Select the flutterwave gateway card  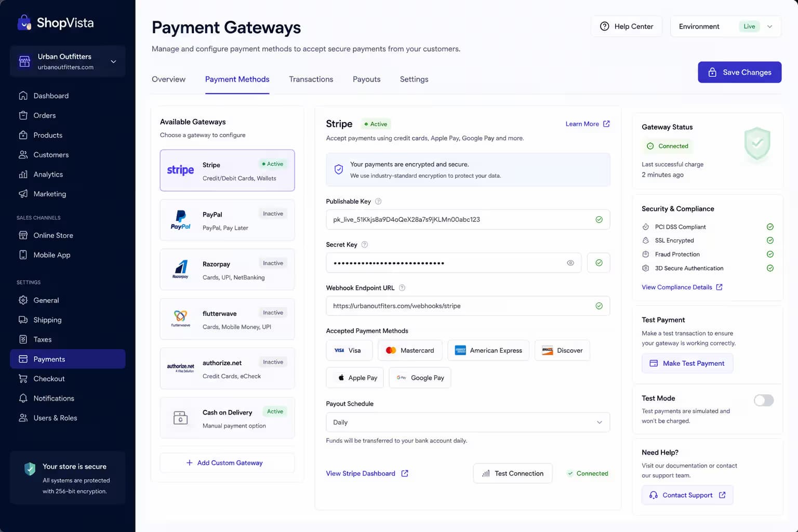pos(227,319)
